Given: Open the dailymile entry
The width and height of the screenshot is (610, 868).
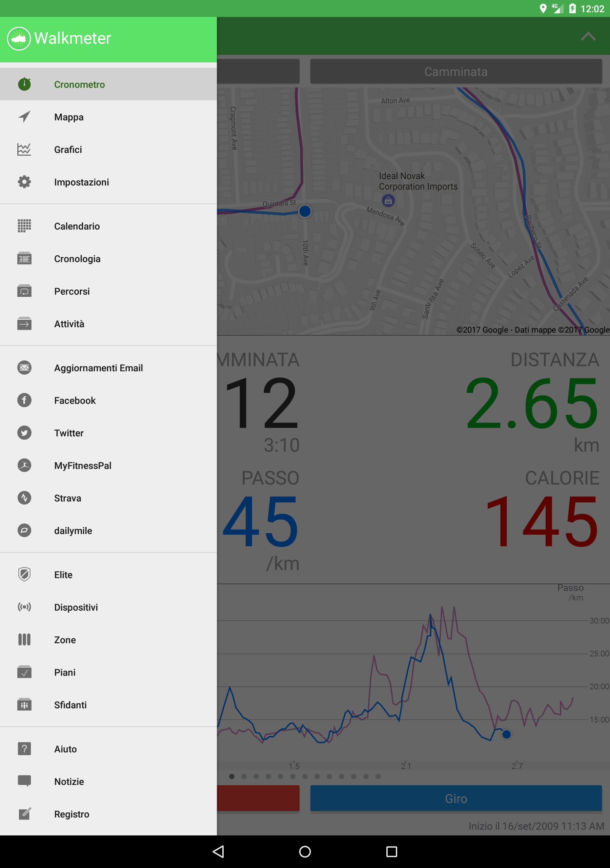Looking at the screenshot, I should click(x=108, y=530).
